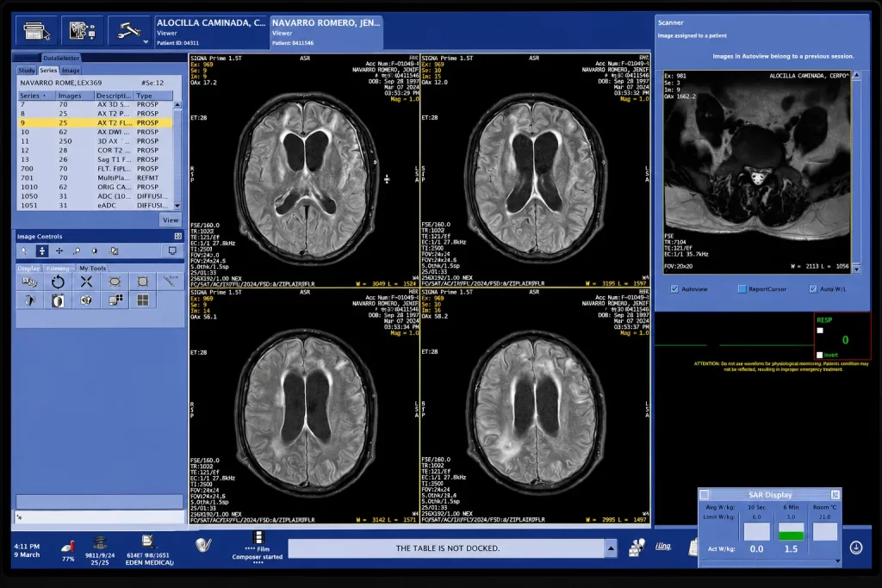
Task: Select series 701 MultiPla REFMT row
Action: (x=96, y=177)
